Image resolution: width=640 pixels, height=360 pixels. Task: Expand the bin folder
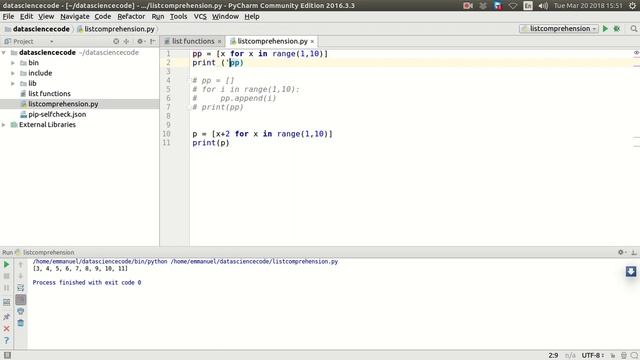point(13,63)
